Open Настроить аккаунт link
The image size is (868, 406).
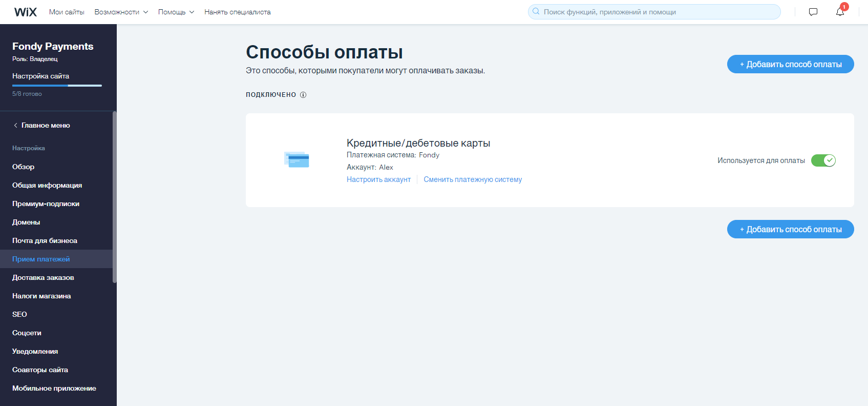click(x=379, y=179)
